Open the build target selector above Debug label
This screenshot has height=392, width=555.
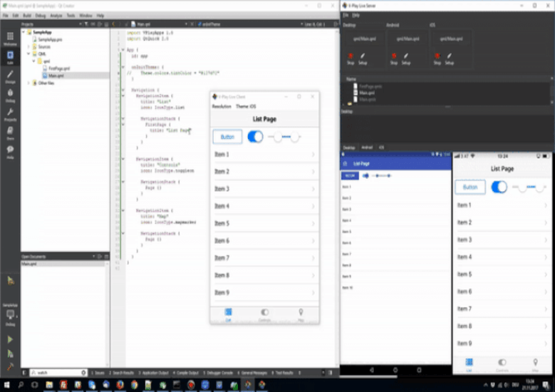[10, 314]
